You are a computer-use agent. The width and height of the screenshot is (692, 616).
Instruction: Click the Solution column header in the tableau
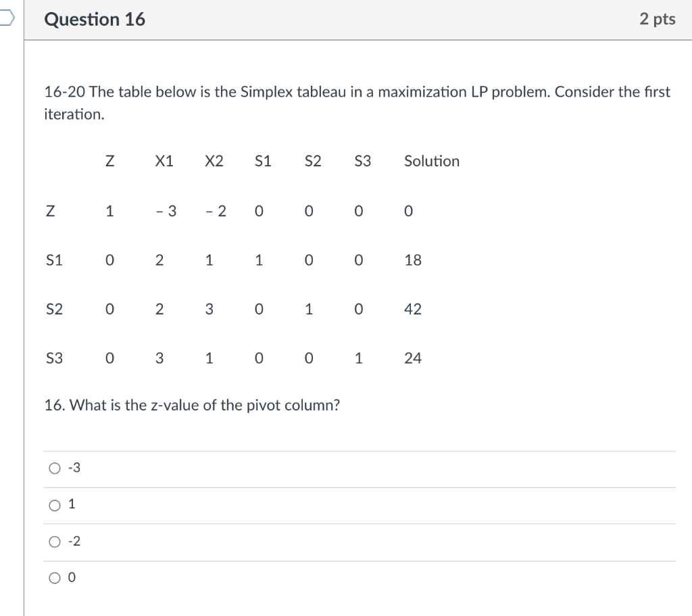(431, 161)
